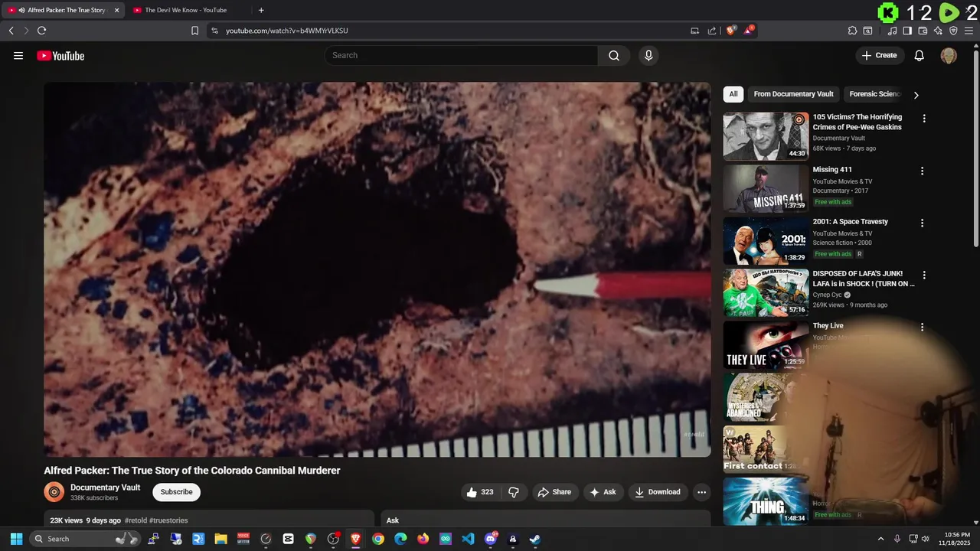Image resolution: width=980 pixels, height=551 pixels.
Task: Open options menu for Missing 411
Action: tap(922, 171)
